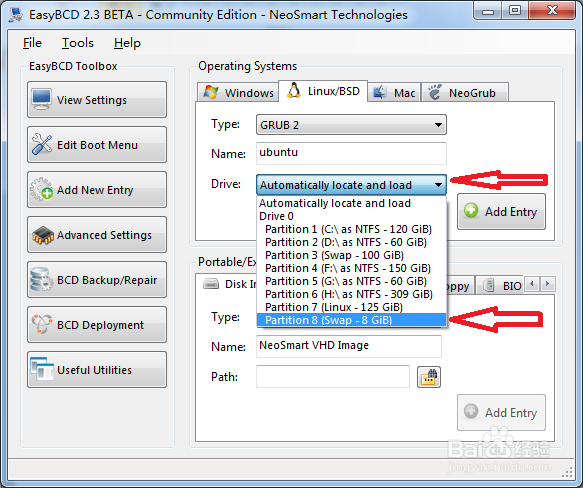Click the database icon on BCD Backup/Repair
The height and width of the screenshot is (488, 583).
(41, 279)
